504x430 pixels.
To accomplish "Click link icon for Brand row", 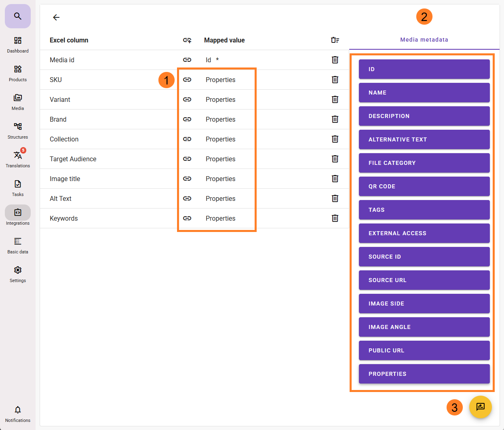I will pyautogui.click(x=187, y=119).
